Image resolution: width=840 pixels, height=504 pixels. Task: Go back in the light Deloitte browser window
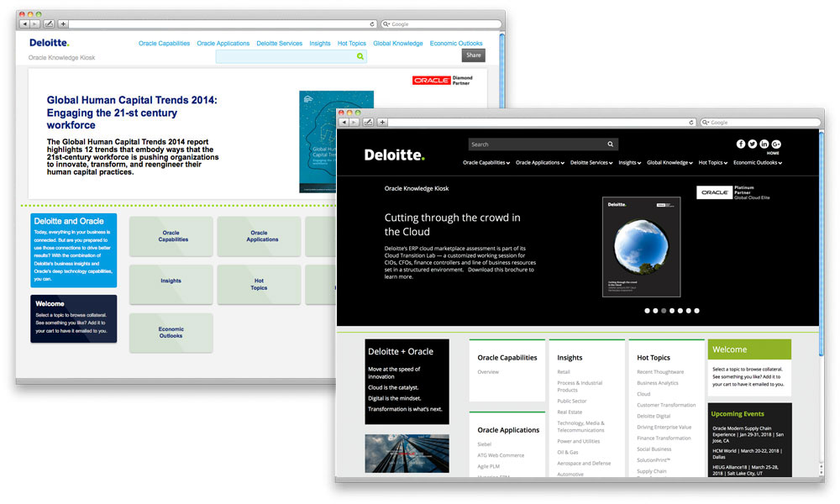pos(24,24)
